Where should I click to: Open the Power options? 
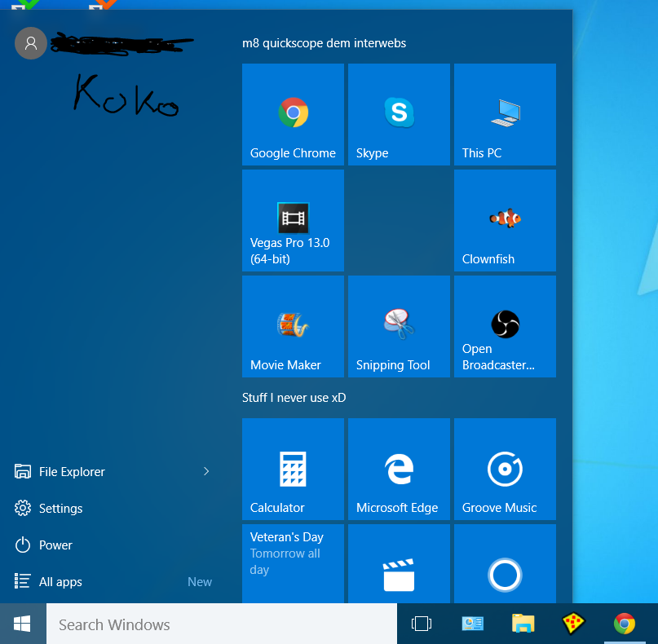(x=113, y=545)
